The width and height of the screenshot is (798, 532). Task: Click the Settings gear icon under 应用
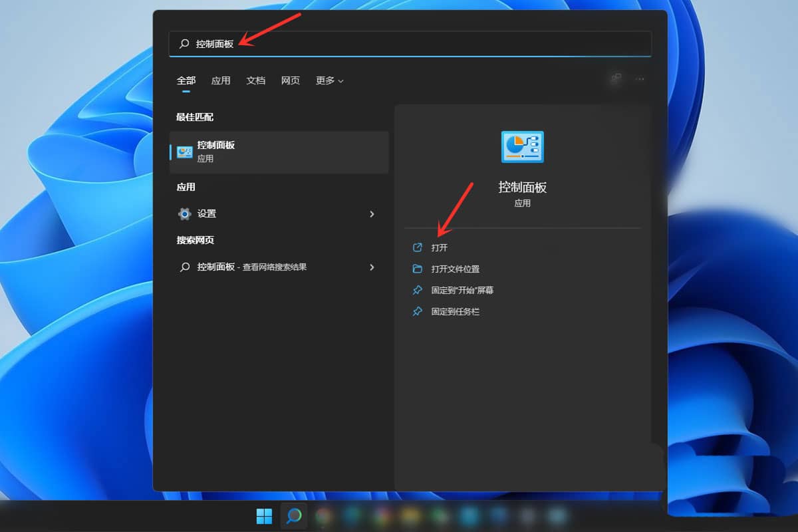click(x=184, y=213)
